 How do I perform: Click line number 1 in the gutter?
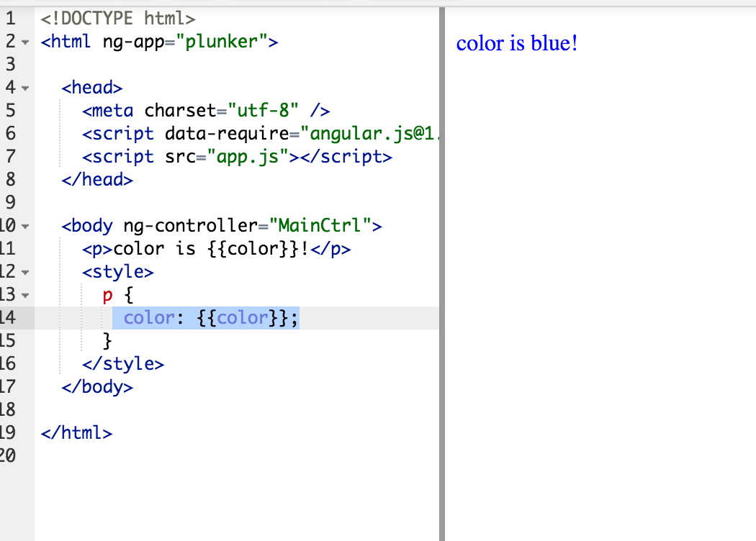click(10, 19)
